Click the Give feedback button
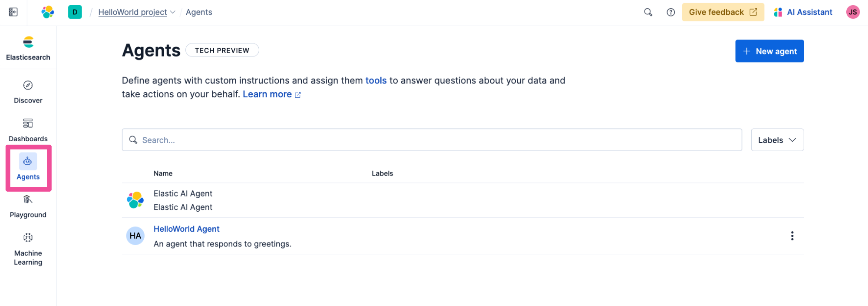 pyautogui.click(x=723, y=12)
